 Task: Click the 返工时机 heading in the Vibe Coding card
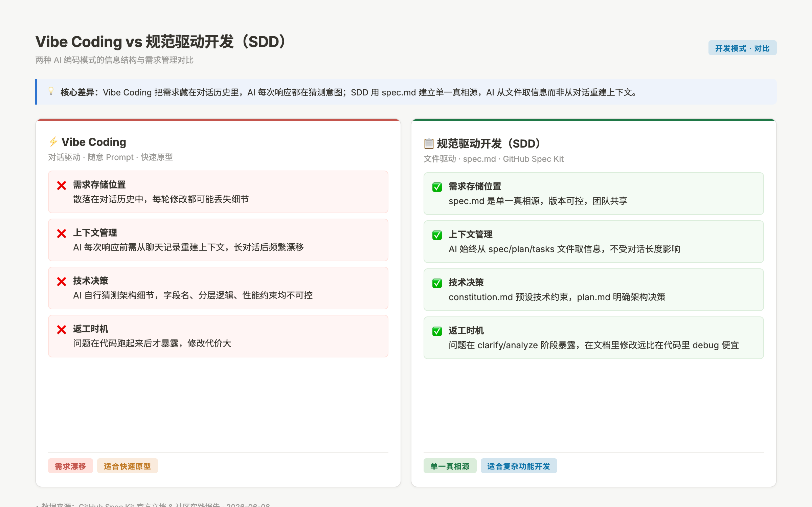90,329
